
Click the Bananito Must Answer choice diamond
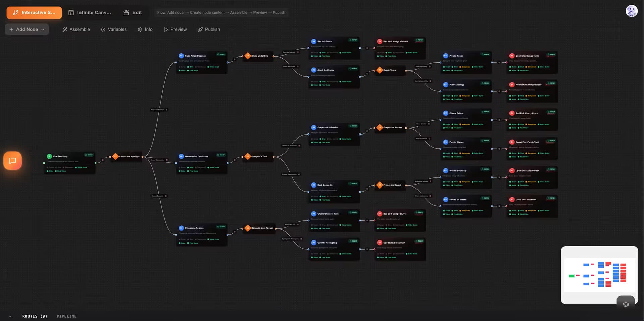coord(248,228)
